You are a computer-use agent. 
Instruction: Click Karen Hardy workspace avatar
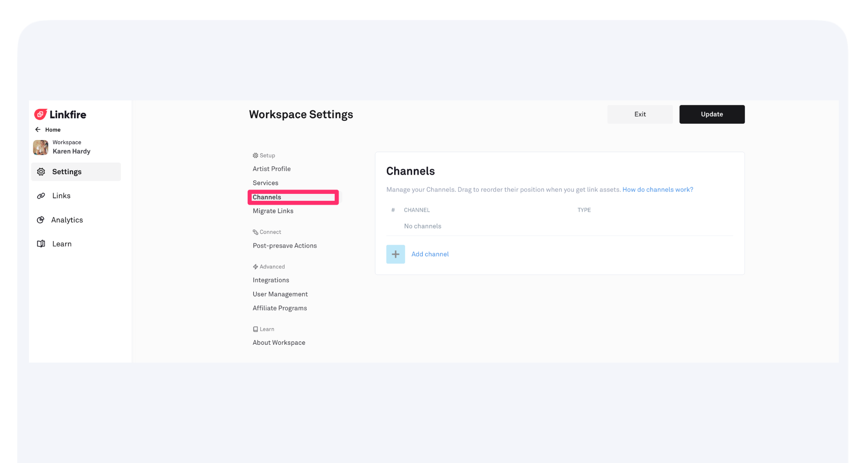point(41,147)
